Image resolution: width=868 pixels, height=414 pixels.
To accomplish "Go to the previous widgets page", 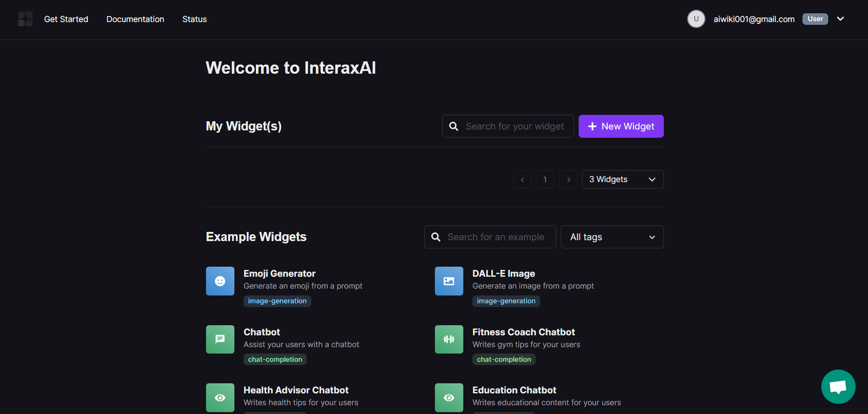I will point(522,179).
